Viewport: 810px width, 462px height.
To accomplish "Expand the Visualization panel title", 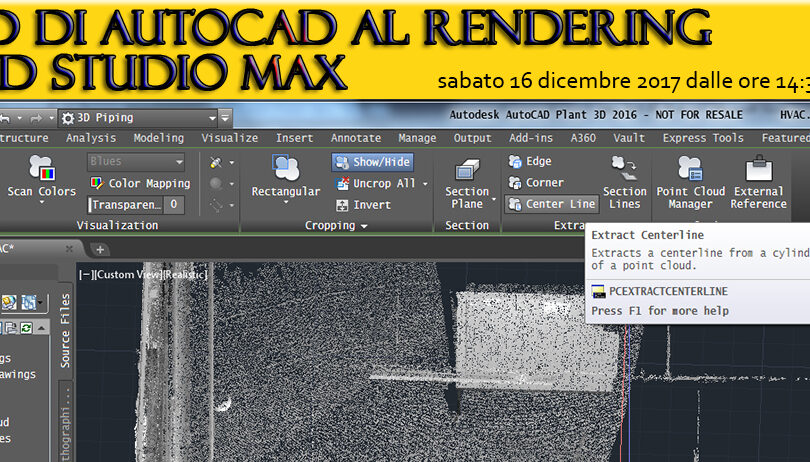I will click(117, 226).
